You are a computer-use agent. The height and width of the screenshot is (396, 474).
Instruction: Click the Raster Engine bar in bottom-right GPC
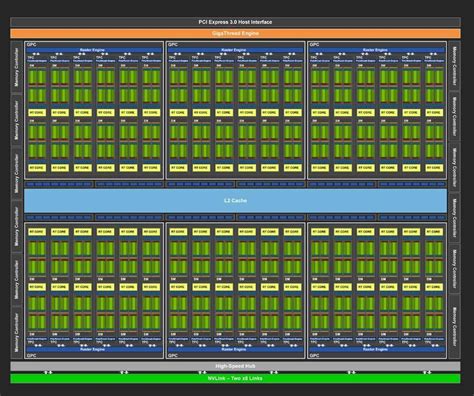[377, 349]
